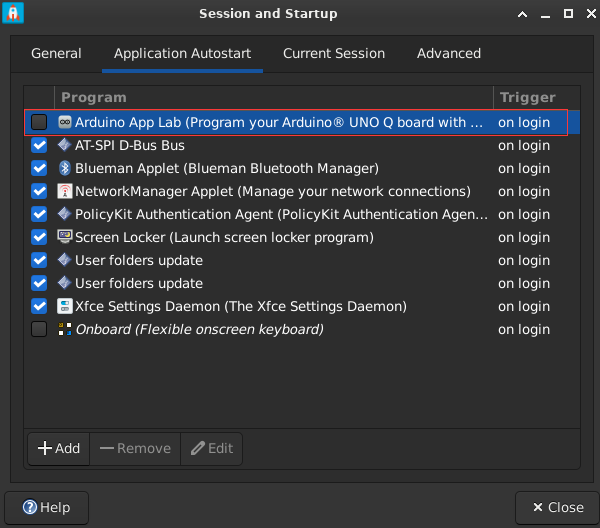Uncheck Screen Locker autostart
Image resolution: width=600 pixels, height=528 pixels.
39,237
